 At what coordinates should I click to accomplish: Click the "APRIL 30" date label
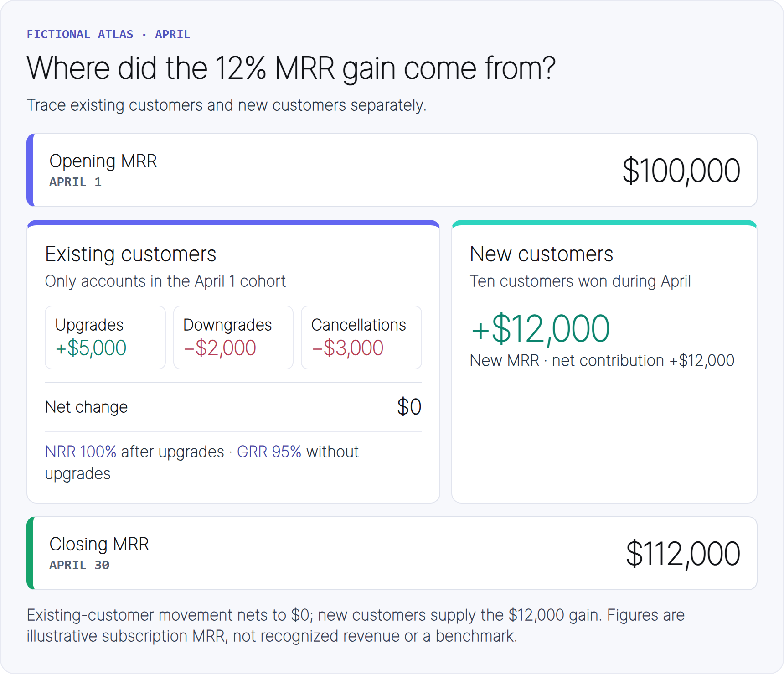pos(79,565)
